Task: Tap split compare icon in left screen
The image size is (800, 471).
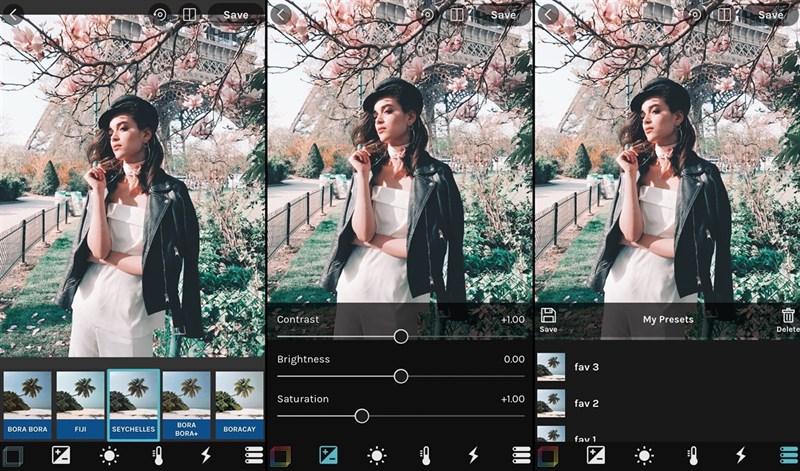Action: pos(189,15)
